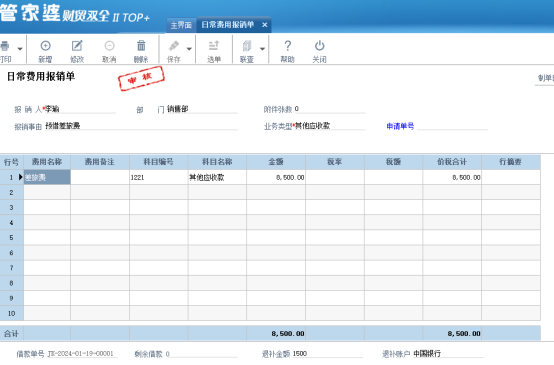Click the 部门 field 销售部
The width and height of the screenshot is (554, 365).
tap(202, 109)
